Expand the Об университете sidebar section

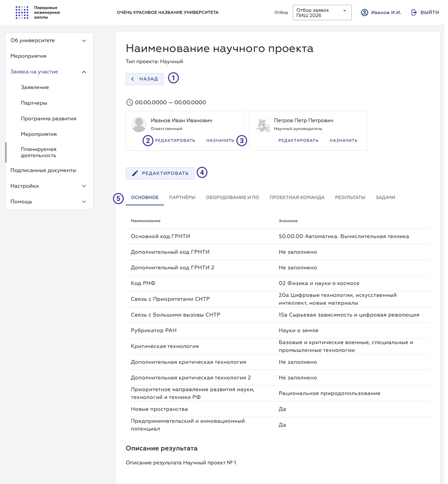49,40
